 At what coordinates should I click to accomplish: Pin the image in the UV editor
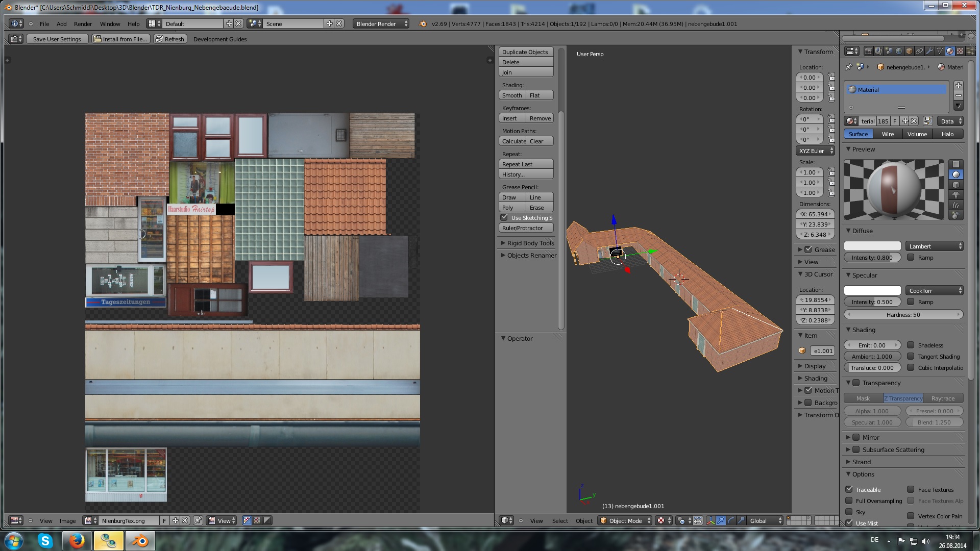point(198,520)
